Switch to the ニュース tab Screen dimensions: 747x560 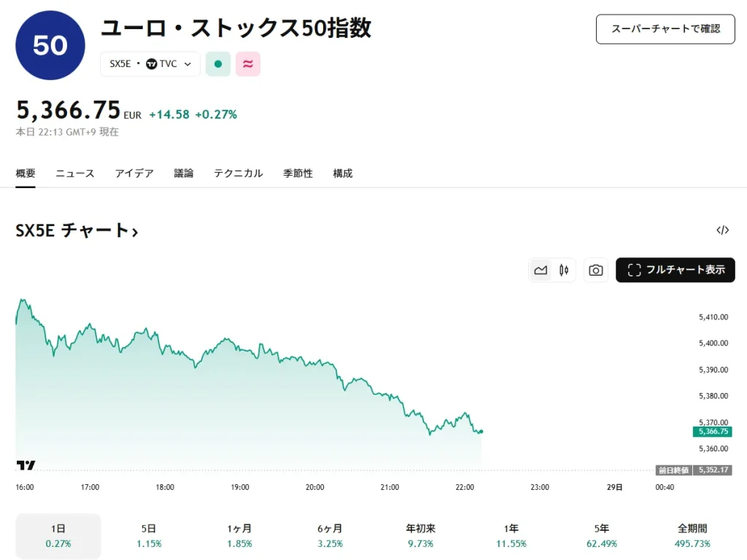75,174
